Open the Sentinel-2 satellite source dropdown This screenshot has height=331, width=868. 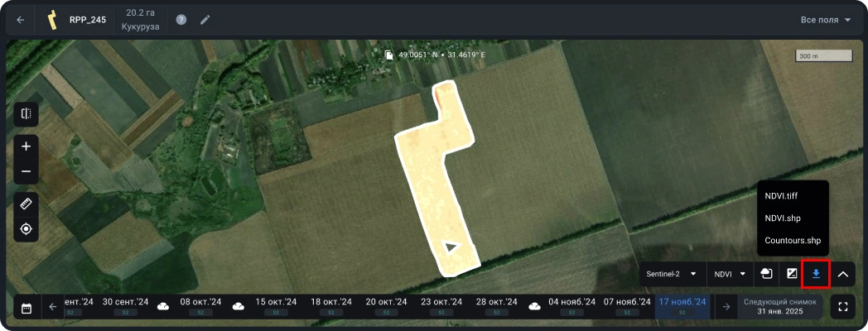point(671,274)
